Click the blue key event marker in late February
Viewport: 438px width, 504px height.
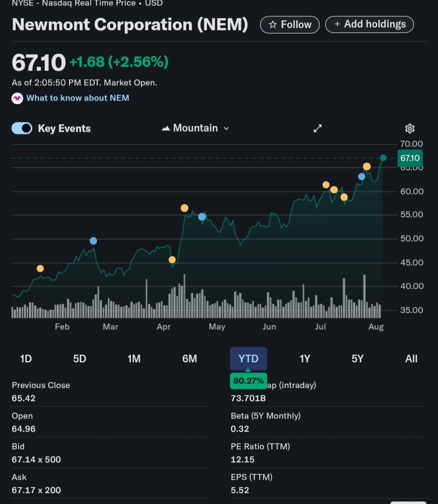point(93,241)
